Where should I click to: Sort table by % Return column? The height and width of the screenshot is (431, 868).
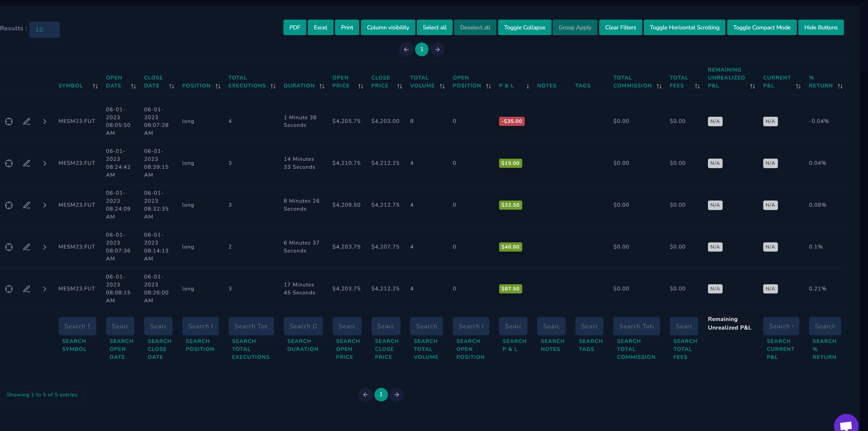[841, 86]
